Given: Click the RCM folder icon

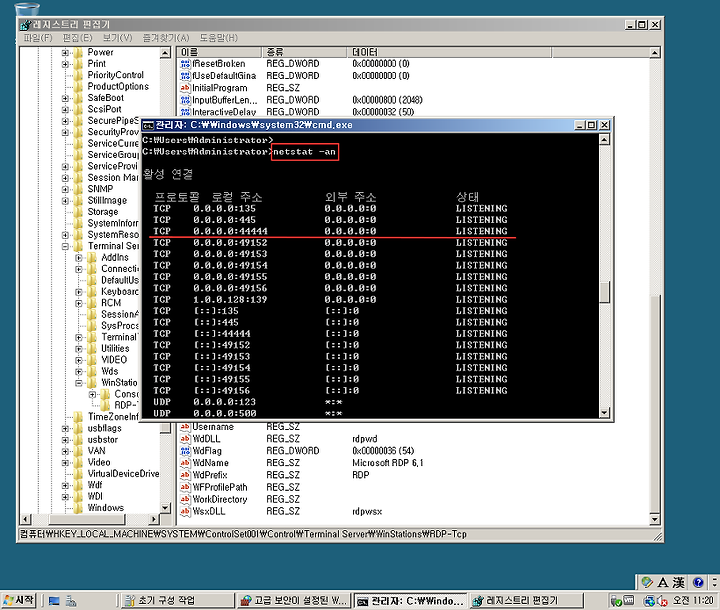Looking at the screenshot, I should tap(91, 303).
